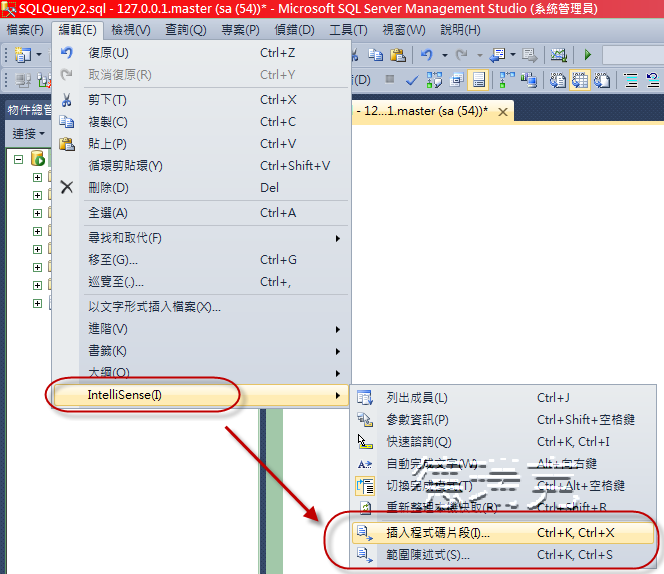Screen dimensions: 664x574
Task: Open the New Query dropdown arrow
Action: [x=39, y=55]
